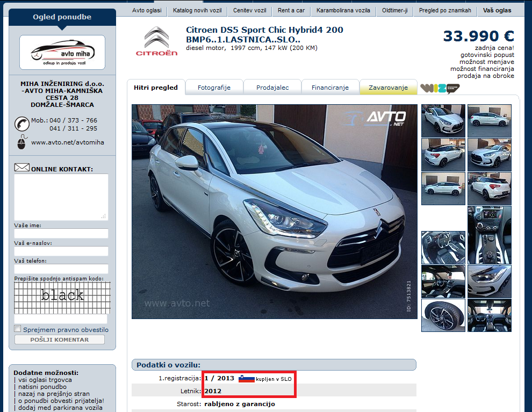Click the MIHA INŽENIRING d.o.o. dealer name
The image size is (532, 412).
tap(62, 84)
